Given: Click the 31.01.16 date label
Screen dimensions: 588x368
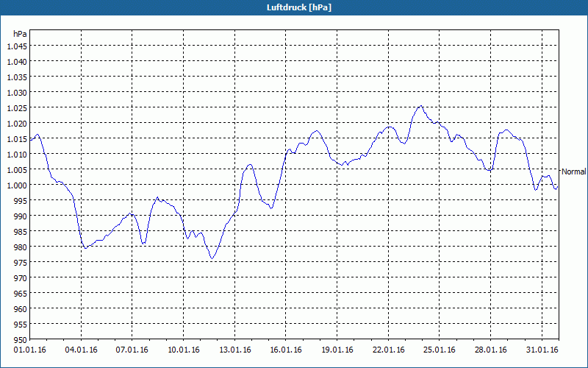Looking at the screenshot, I should [x=542, y=350].
